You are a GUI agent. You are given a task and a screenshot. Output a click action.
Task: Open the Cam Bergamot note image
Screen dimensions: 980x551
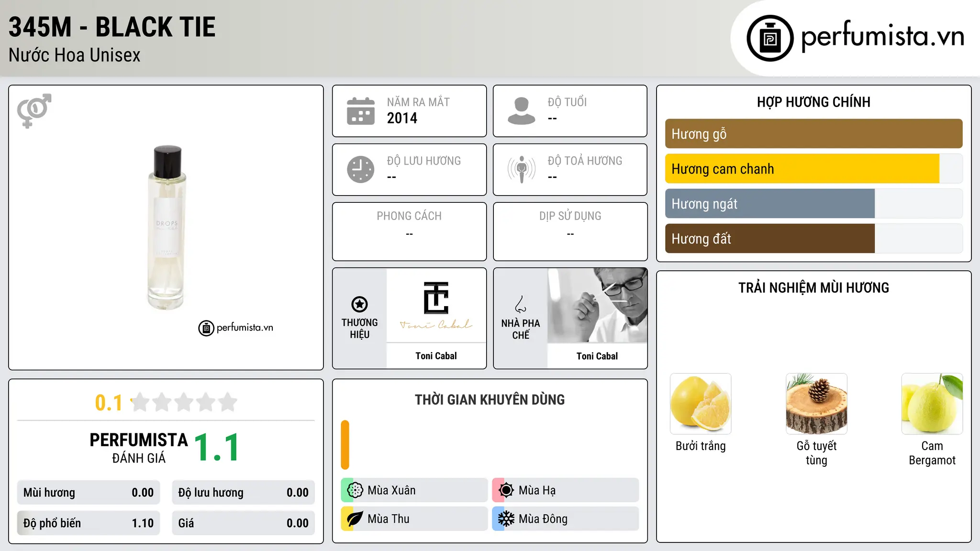pyautogui.click(x=932, y=404)
